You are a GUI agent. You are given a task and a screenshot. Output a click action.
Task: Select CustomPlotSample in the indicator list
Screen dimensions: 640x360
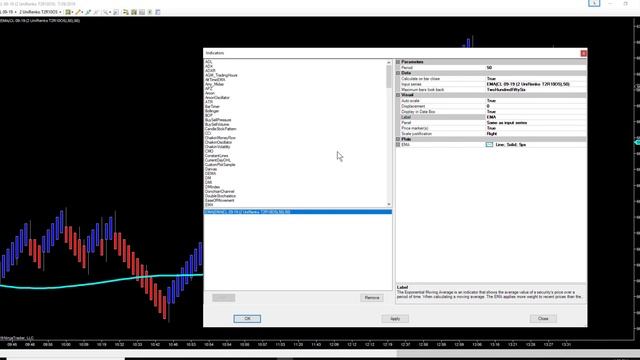(220, 165)
